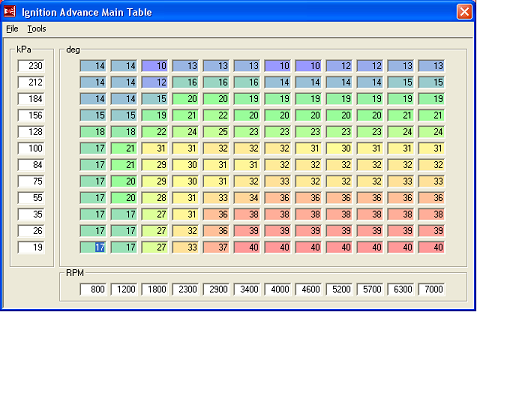Select the 100 kPa axis field
This screenshot has height=396, width=528.
tap(31, 148)
